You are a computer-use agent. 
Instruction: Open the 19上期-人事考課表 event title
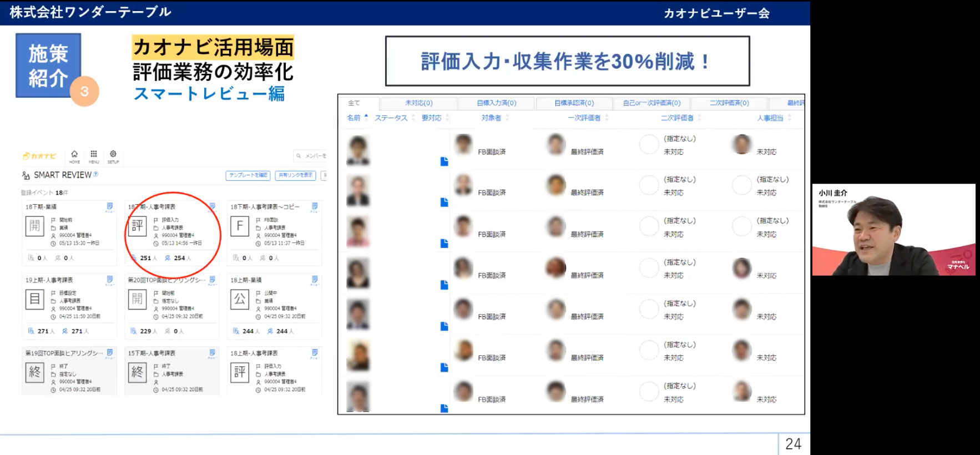coord(49,280)
